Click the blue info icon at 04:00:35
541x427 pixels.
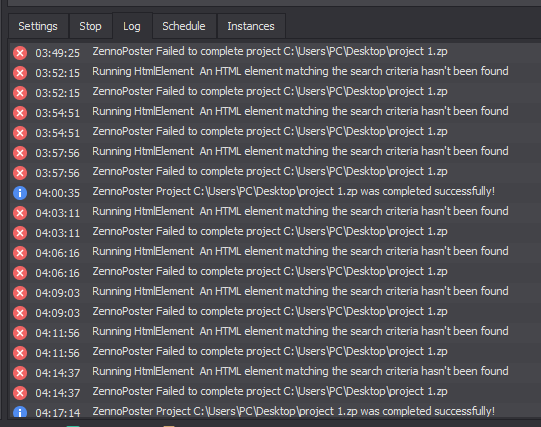coord(20,193)
